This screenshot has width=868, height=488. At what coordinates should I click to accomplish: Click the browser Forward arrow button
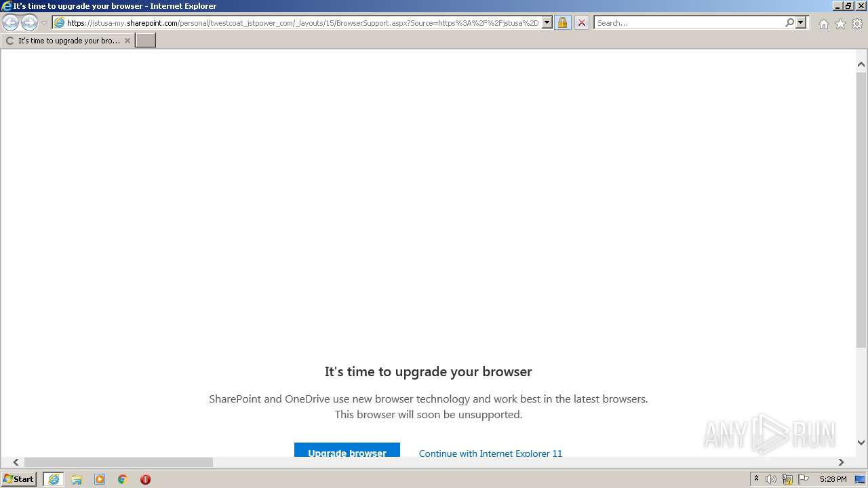click(x=29, y=23)
